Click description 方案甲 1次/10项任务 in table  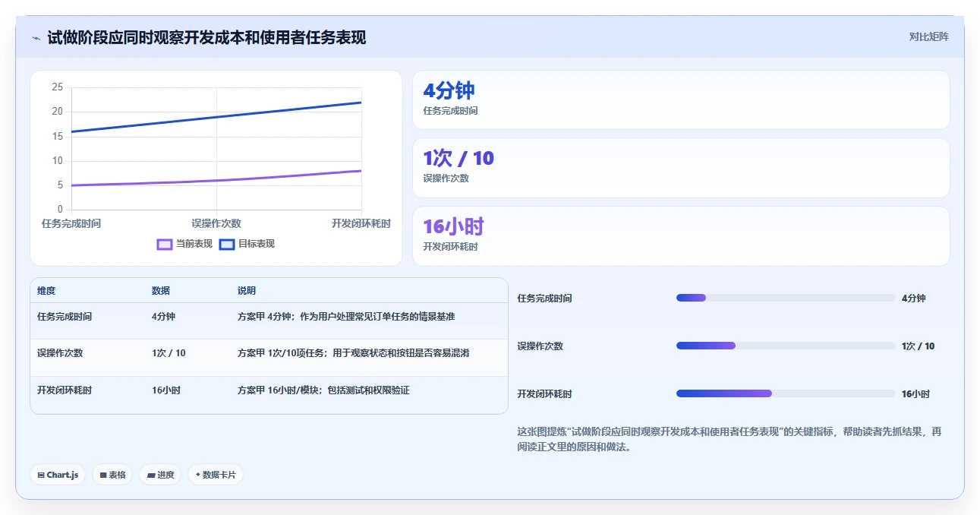pyautogui.click(x=354, y=353)
